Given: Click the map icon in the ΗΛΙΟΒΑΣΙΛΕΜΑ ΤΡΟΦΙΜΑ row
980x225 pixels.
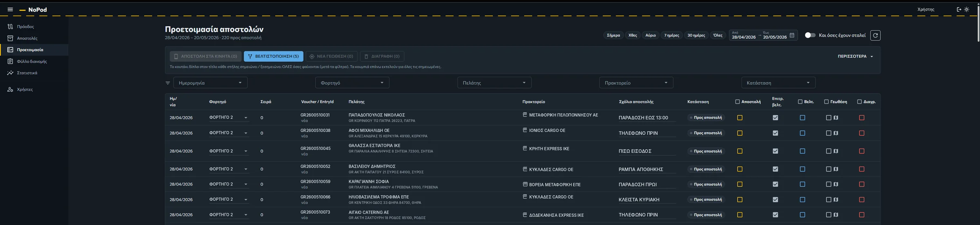Looking at the screenshot, I should [836, 200].
